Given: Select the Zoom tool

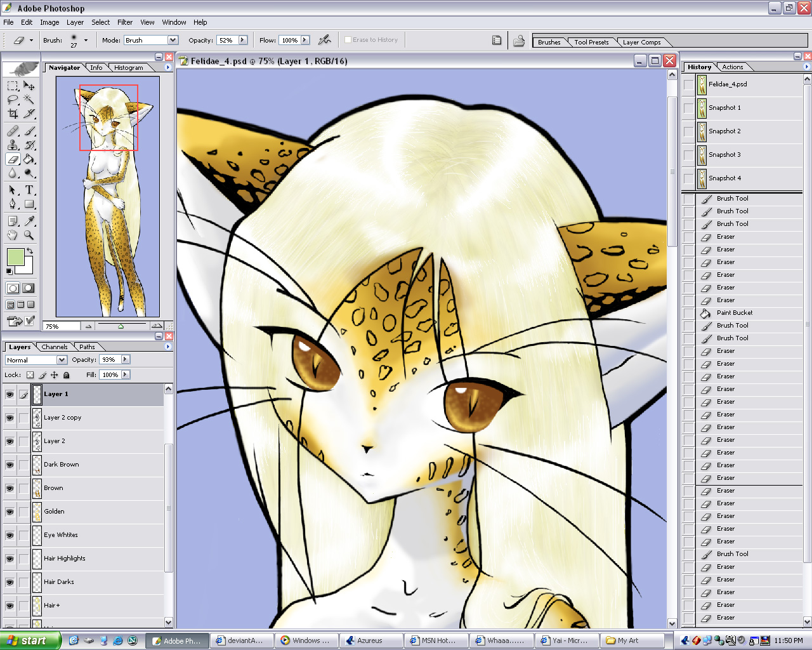Looking at the screenshot, I should pyautogui.click(x=29, y=235).
